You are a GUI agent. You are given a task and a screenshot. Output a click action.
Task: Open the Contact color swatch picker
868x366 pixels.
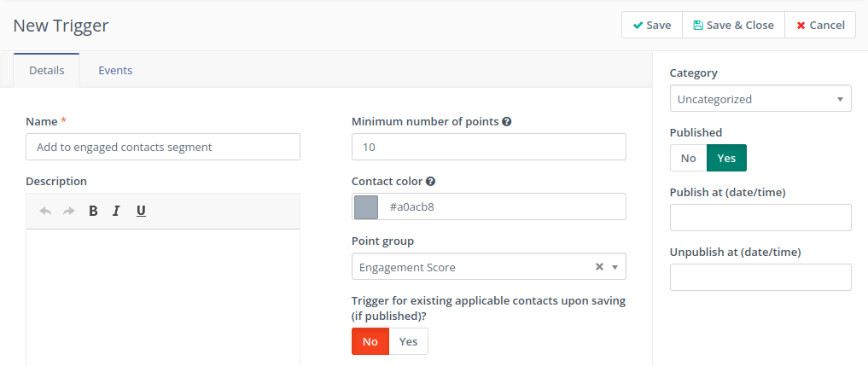coord(366,206)
